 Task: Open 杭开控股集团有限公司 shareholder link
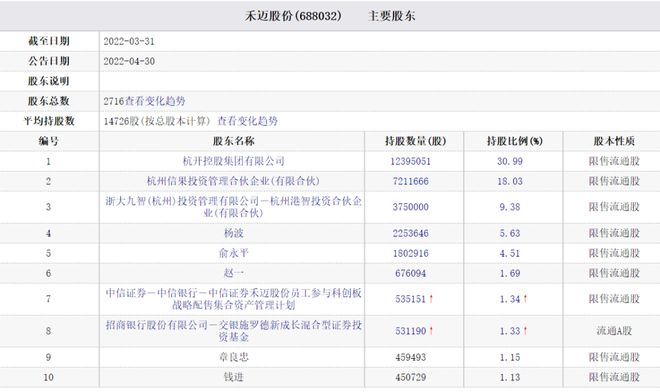click(234, 161)
